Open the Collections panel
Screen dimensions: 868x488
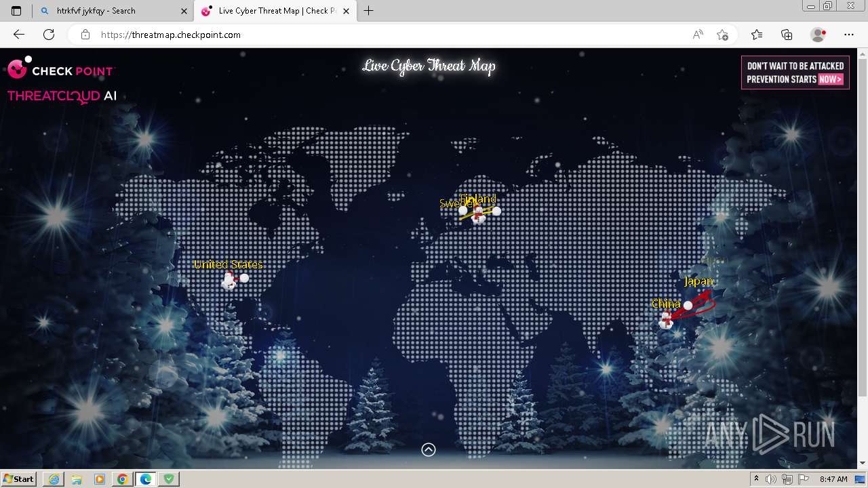pos(787,35)
